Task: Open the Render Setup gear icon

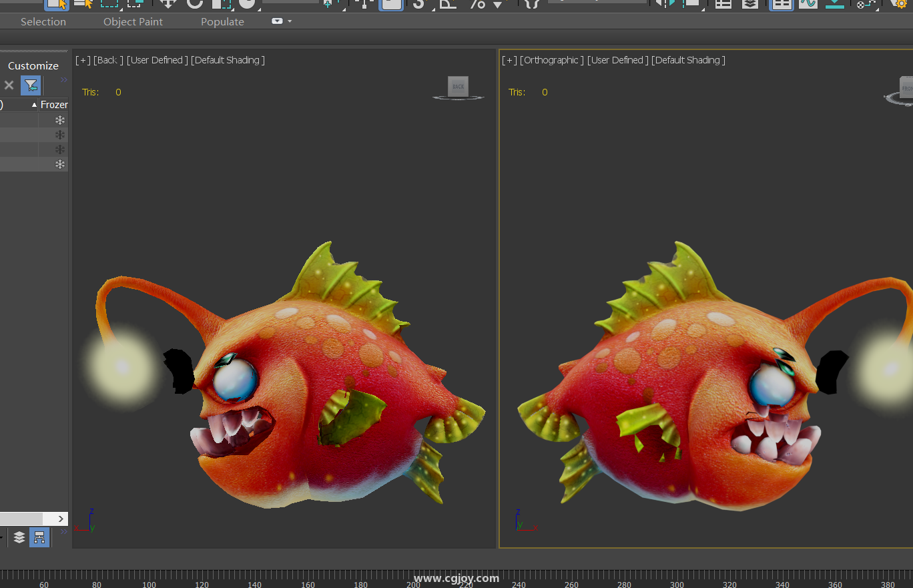Action: (900, 4)
